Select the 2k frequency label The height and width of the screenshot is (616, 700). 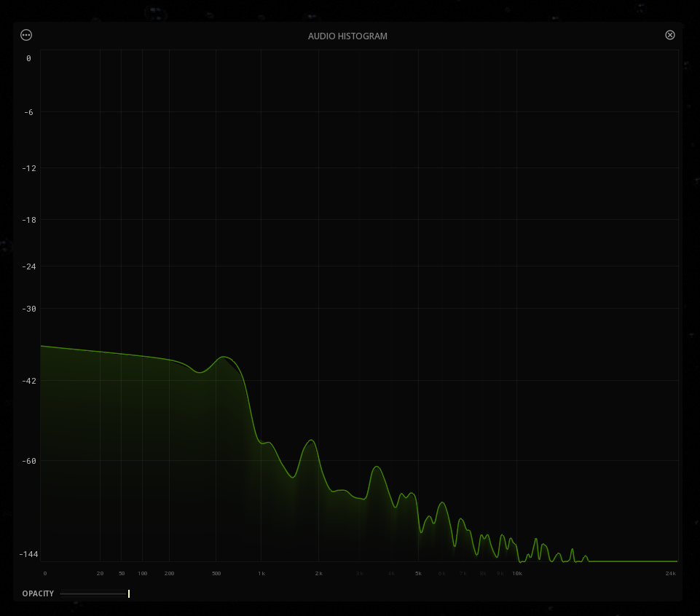318,574
